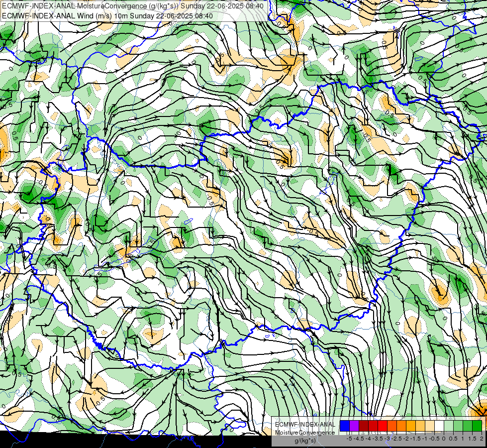Image resolution: width=487 pixels, height=448 pixels.
Task: Click the legend ECMWF-INDEX-ANAL label
Action: (x=305, y=425)
